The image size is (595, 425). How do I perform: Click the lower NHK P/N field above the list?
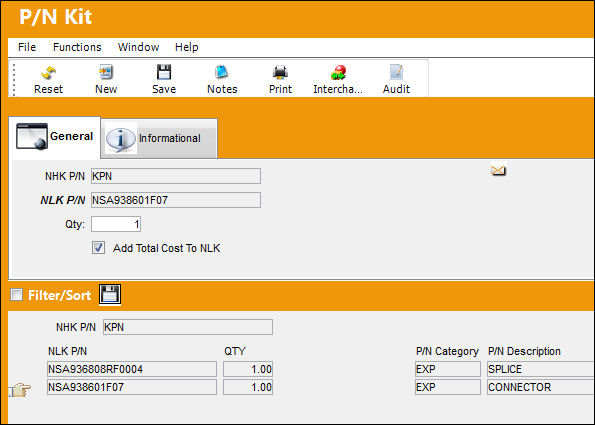[x=188, y=327]
